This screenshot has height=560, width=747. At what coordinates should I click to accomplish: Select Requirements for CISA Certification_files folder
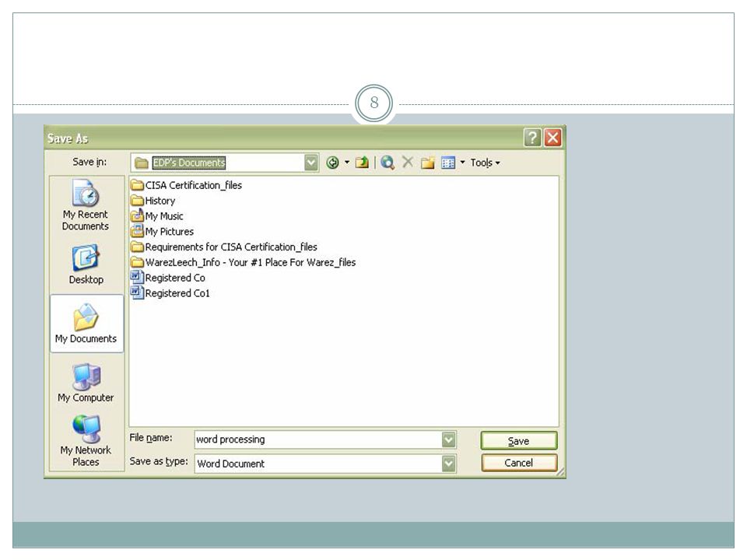(x=224, y=247)
